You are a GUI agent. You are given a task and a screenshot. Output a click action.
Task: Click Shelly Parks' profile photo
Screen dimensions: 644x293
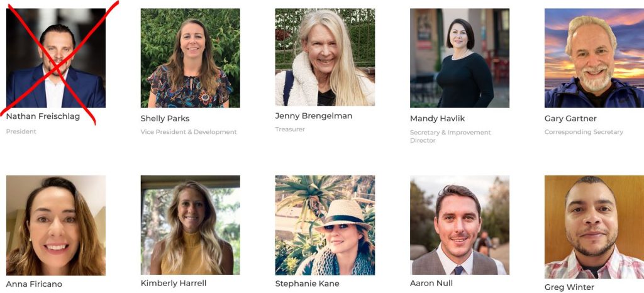[x=190, y=58]
